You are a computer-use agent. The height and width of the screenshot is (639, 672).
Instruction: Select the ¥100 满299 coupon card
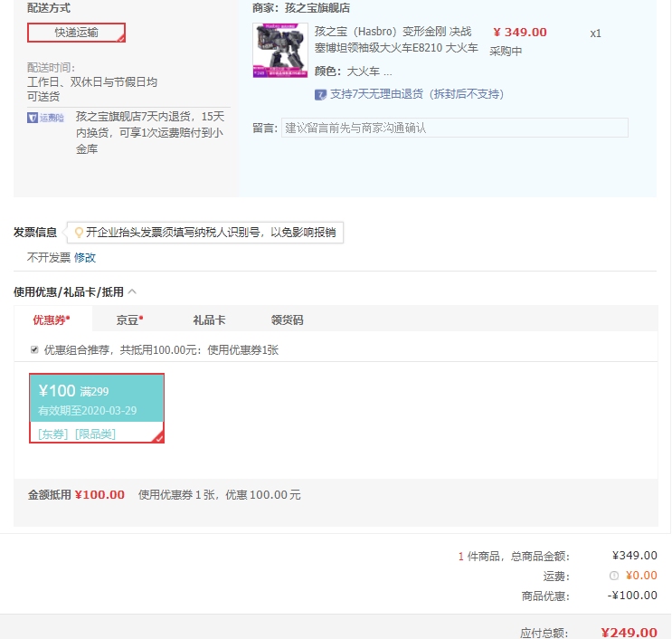[x=97, y=408]
